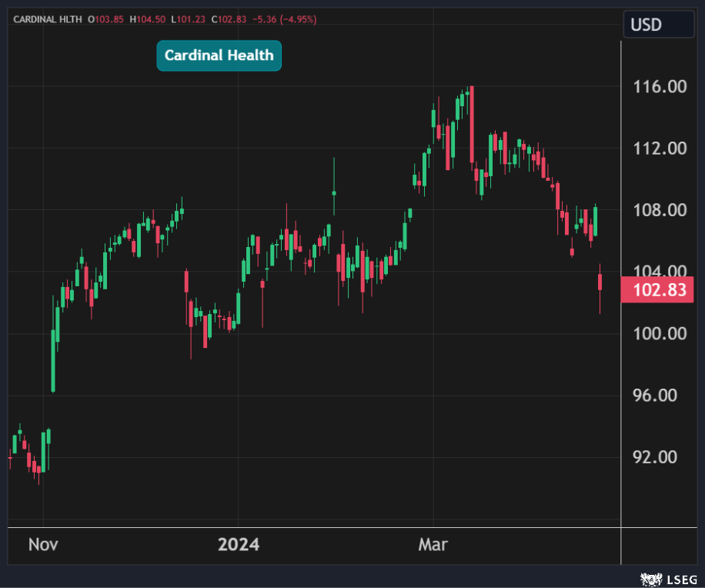This screenshot has width=705, height=588.
Task: Click the red 102.83 current price tag
Action: click(658, 290)
